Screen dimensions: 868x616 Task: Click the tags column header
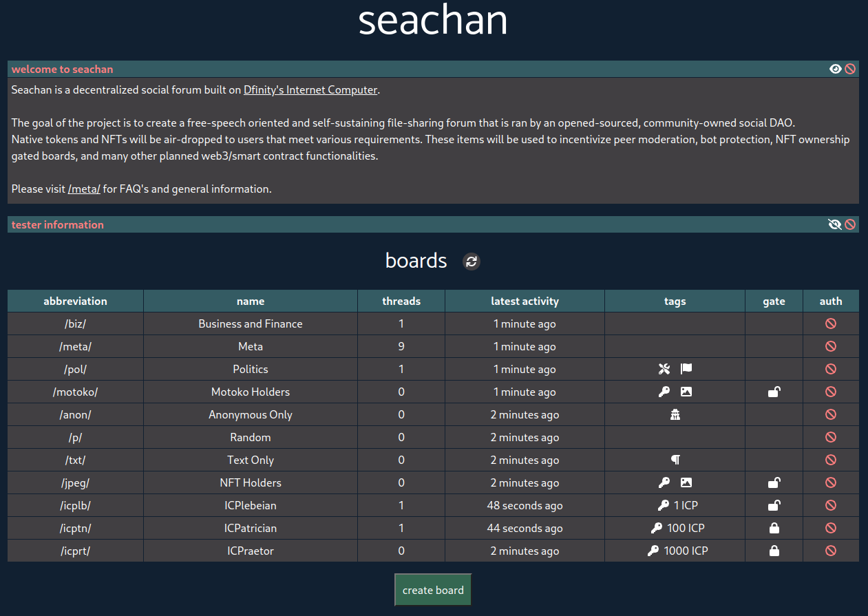[675, 301]
